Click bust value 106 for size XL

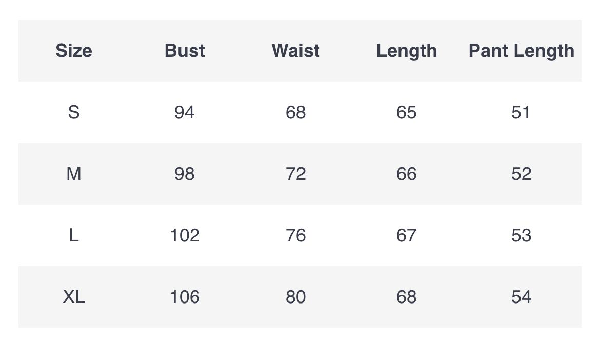185,297
